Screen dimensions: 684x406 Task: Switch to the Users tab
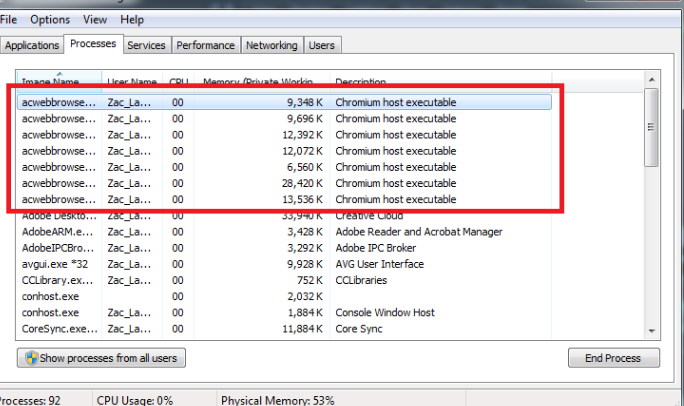coord(322,45)
